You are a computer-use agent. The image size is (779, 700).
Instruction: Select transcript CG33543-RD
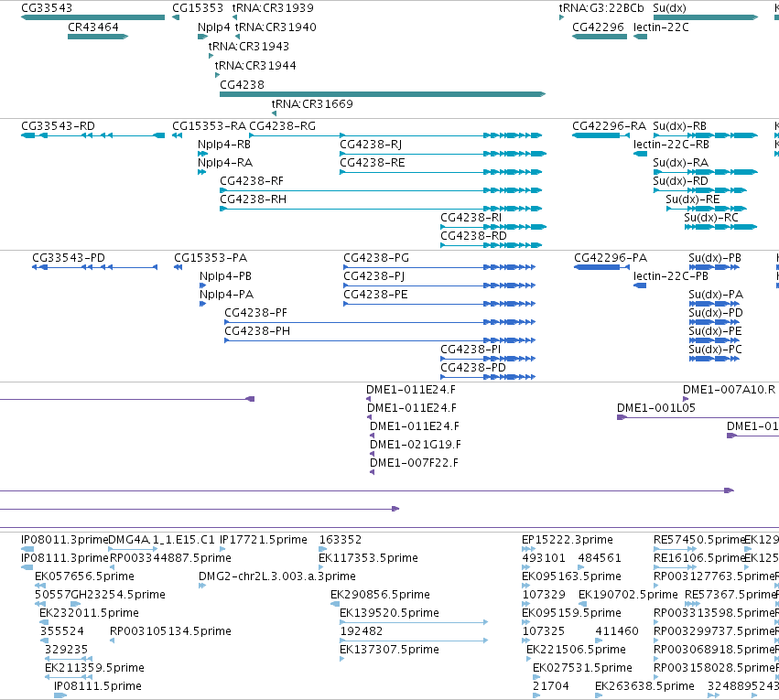click(x=58, y=126)
